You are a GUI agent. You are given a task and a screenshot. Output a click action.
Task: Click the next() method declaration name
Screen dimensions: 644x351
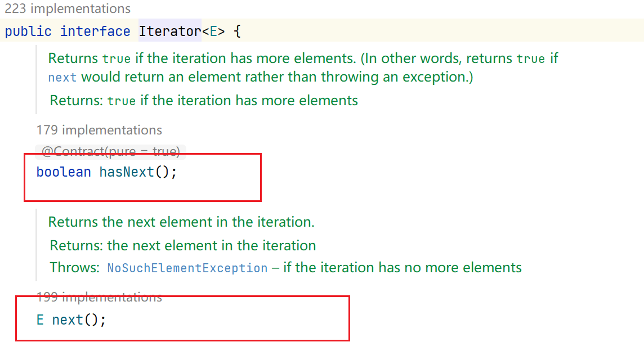click(x=68, y=320)
